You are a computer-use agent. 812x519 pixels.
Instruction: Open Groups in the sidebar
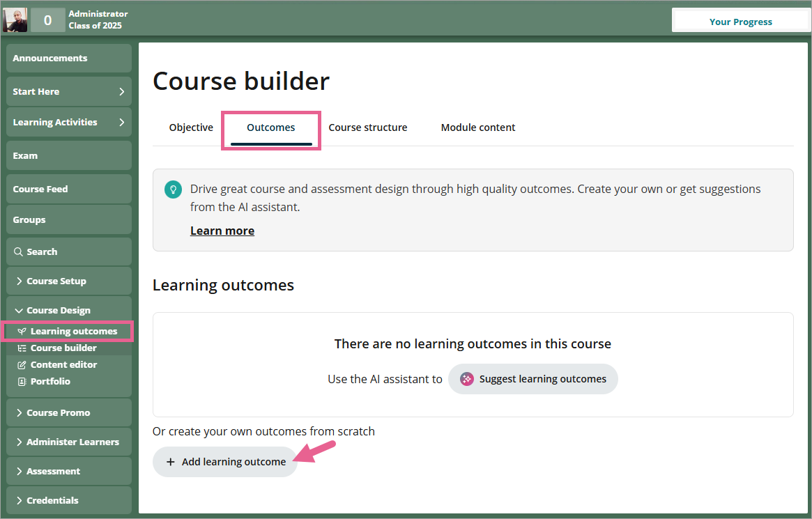[x=69, y=219]
